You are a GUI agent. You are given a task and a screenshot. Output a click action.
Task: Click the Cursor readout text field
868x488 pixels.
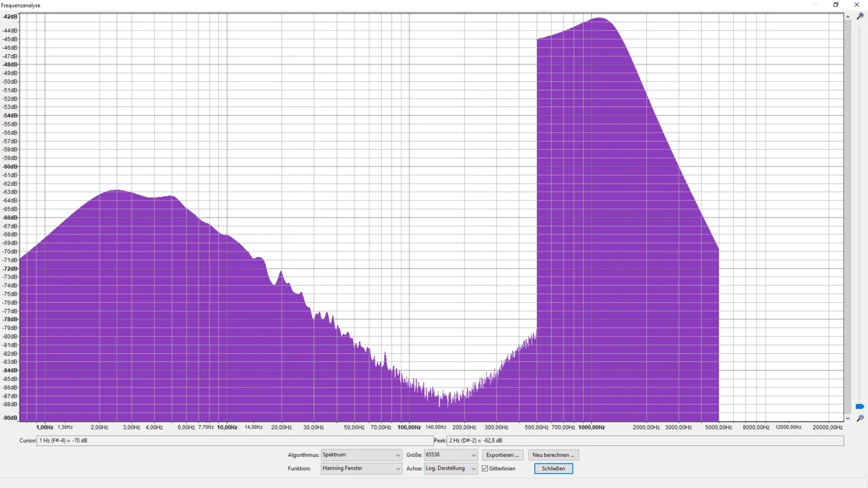(234, 441)
